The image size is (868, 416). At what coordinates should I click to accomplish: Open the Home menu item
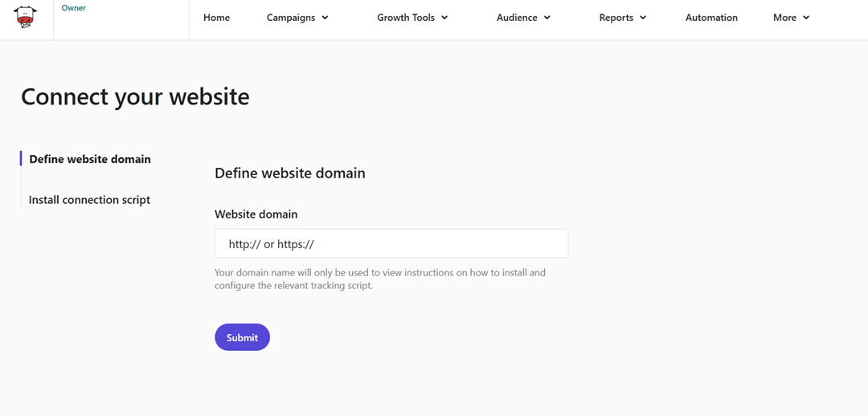[x=216, y=18]
